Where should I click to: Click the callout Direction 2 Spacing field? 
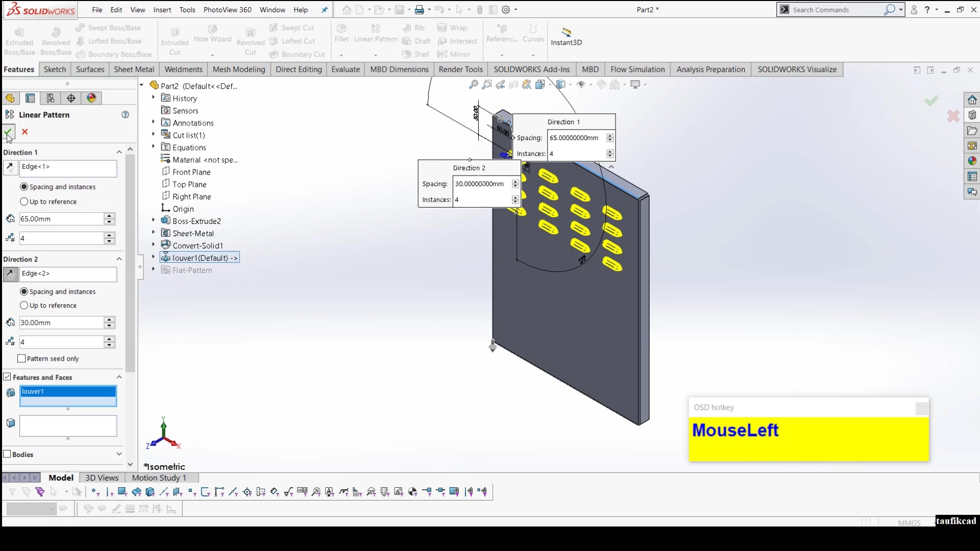482,184
